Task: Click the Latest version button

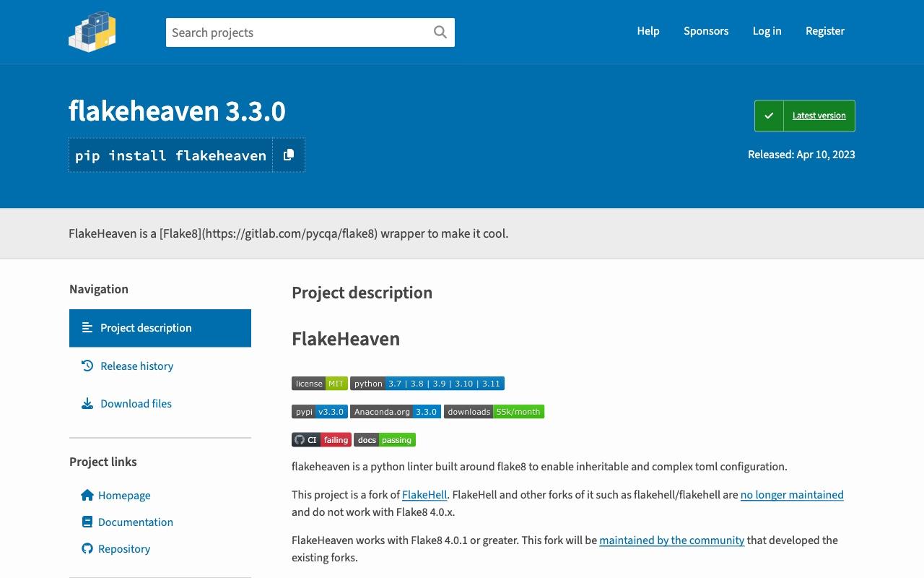Action: [805, 116]
